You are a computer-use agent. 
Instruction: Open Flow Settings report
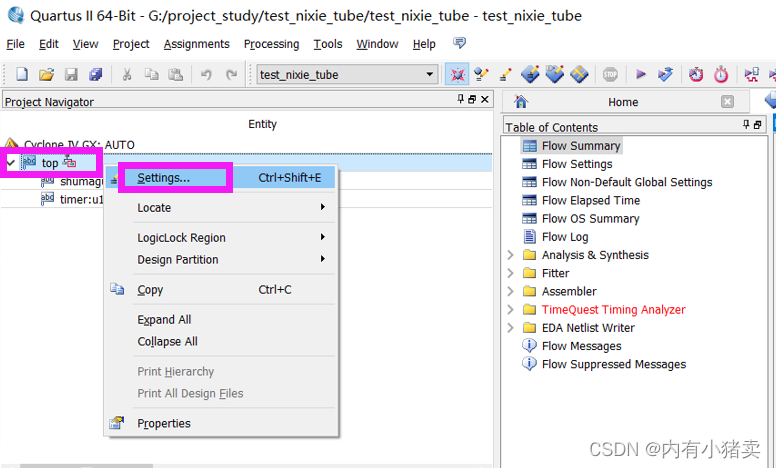click(x=577, y=164)
